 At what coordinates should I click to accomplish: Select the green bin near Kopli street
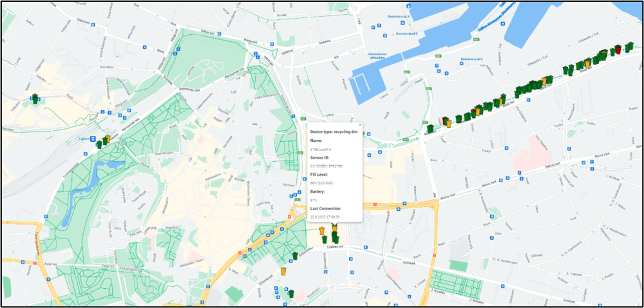(x=35, y=99)
